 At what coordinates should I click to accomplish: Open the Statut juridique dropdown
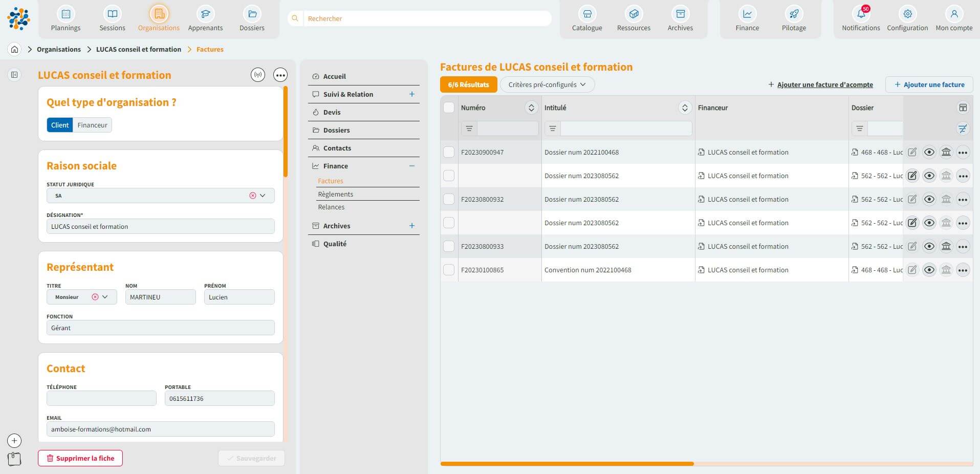pyautogui.click(x=263, y=196)
